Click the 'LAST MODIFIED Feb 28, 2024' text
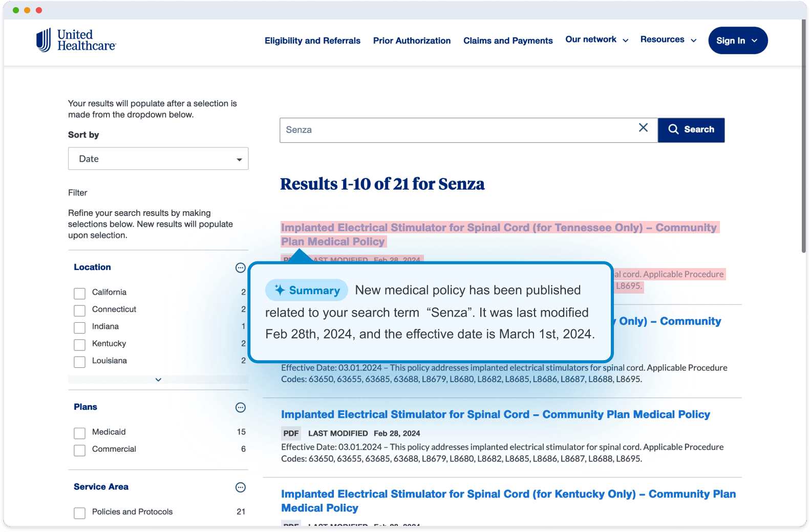 pyautogui.click(x=364, y=433)
